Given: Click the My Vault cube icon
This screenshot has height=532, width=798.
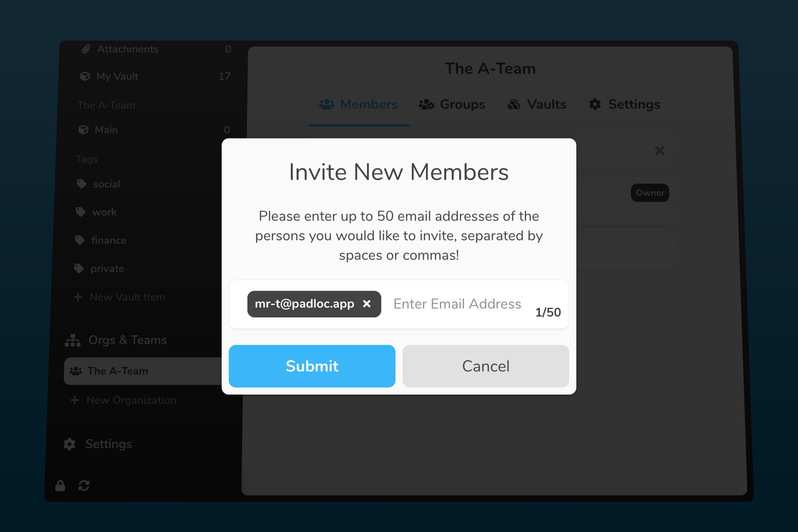Looking at the screenshot, I should [85, 76].
